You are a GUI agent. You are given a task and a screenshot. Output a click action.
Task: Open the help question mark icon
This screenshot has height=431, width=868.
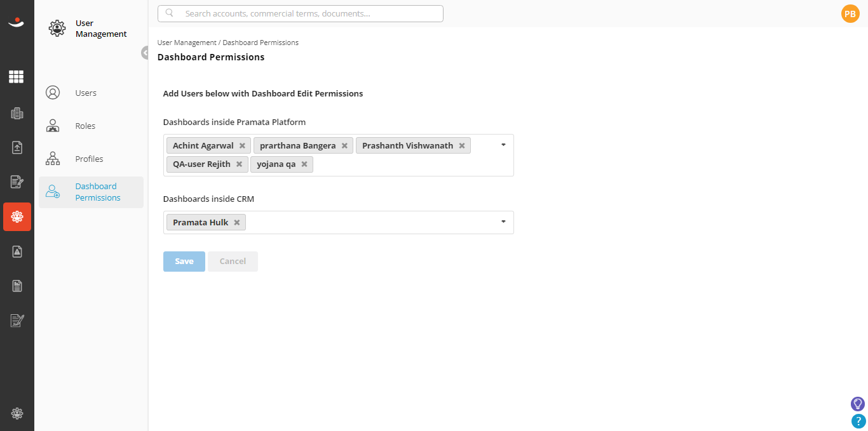(858, 421)
